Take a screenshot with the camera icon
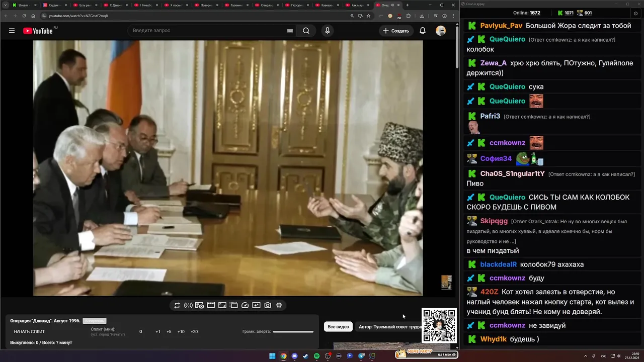Screen dimensions: 644x362 [x=268, y=305]
